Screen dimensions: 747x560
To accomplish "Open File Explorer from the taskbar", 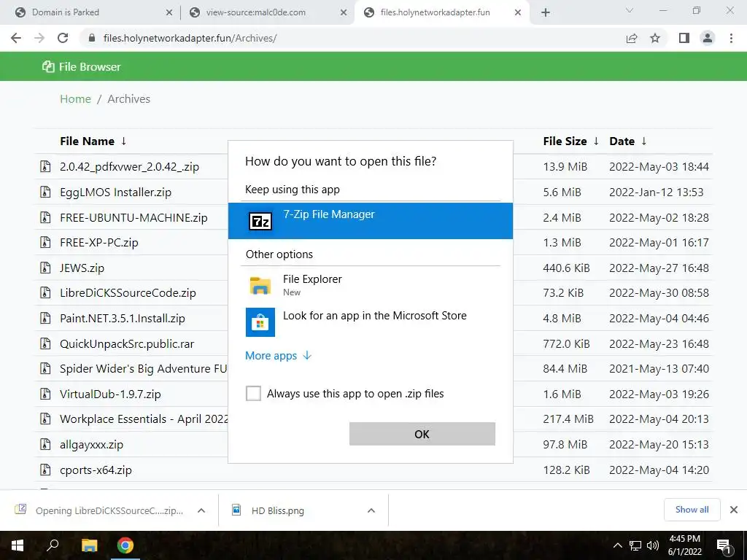I will pyautogui.click(x=89, y=545).
